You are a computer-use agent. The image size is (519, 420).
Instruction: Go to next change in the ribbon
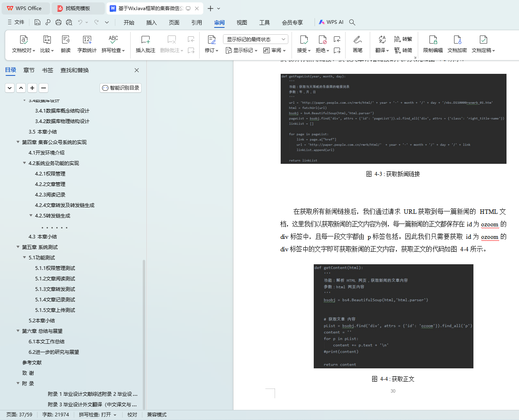[337, 50]
